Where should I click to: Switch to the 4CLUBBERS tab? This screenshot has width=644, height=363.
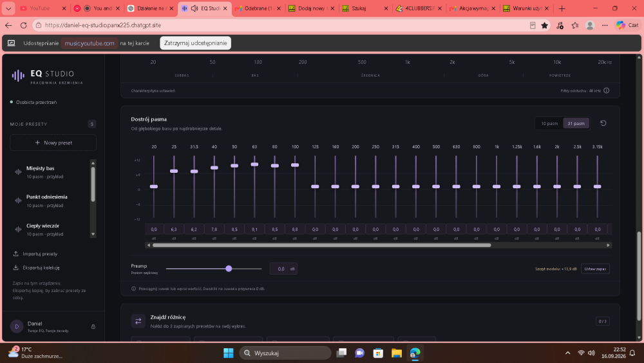419,8
